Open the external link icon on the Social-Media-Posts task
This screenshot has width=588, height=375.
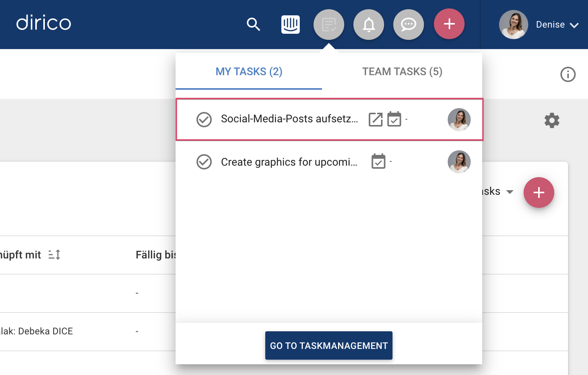[376, 119]
